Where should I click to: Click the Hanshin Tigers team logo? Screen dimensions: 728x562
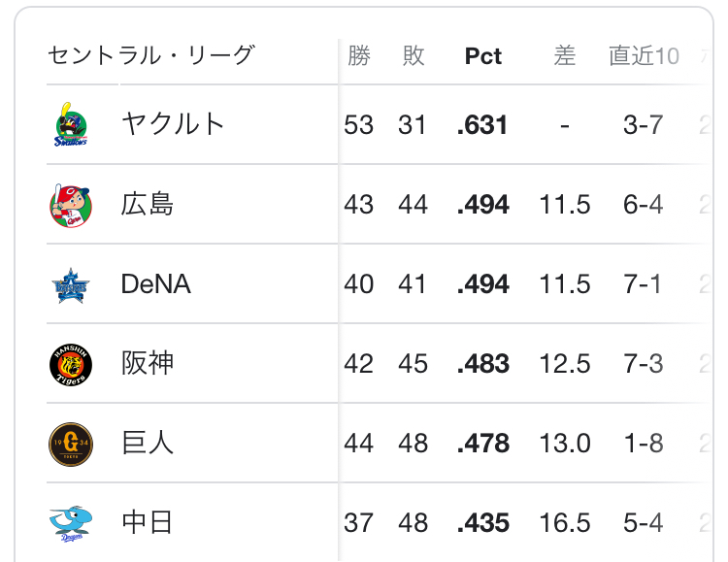[x=71, y=364]
